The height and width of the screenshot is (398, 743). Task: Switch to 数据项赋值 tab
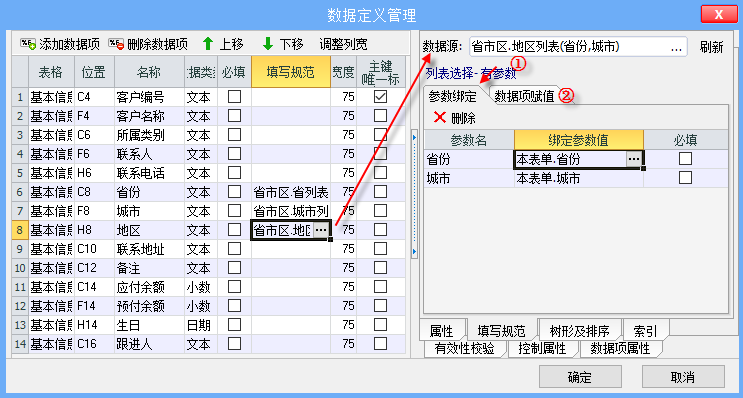(x=525, y=96)
